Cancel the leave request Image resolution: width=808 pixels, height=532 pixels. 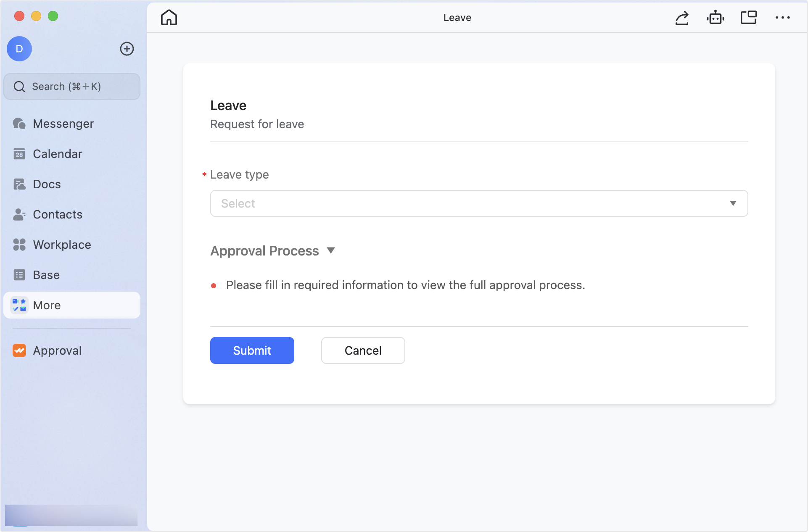point(363,350)
